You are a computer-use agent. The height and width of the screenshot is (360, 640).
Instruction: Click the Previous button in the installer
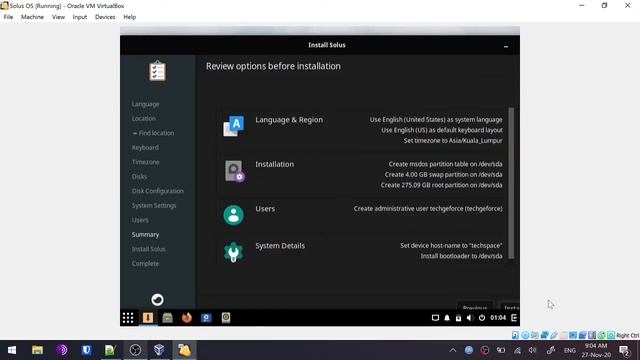[x=475, y=307]
